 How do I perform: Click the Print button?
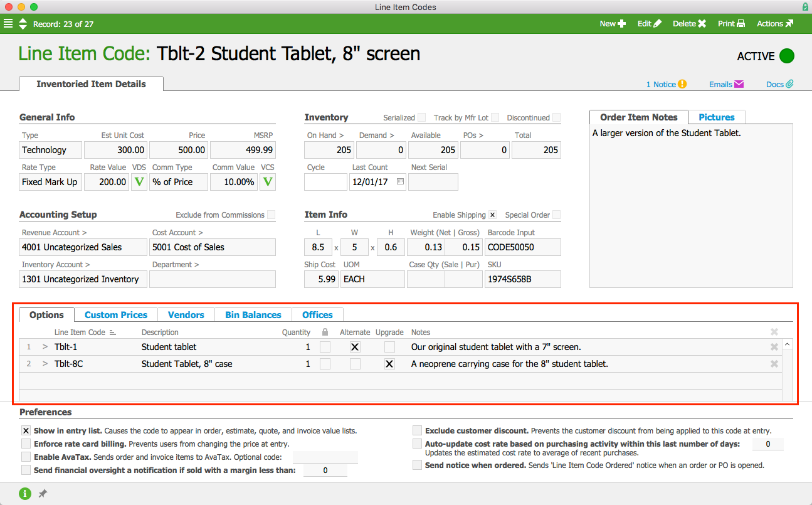[731, 24]
